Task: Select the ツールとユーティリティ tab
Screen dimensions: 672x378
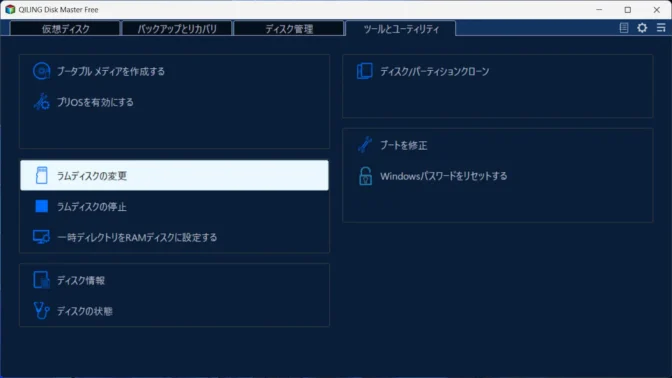Action: point(401,29)
